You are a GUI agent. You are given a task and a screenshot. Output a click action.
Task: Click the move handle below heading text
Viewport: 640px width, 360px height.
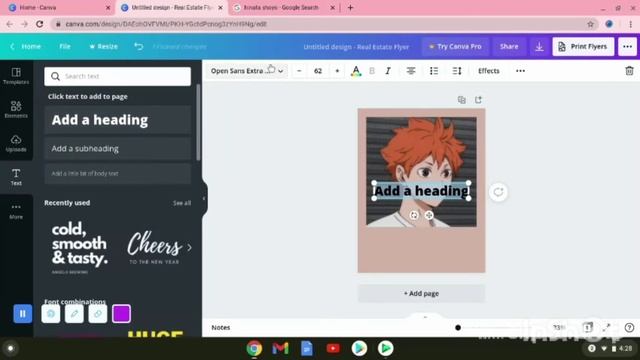[x=429, y=215]
